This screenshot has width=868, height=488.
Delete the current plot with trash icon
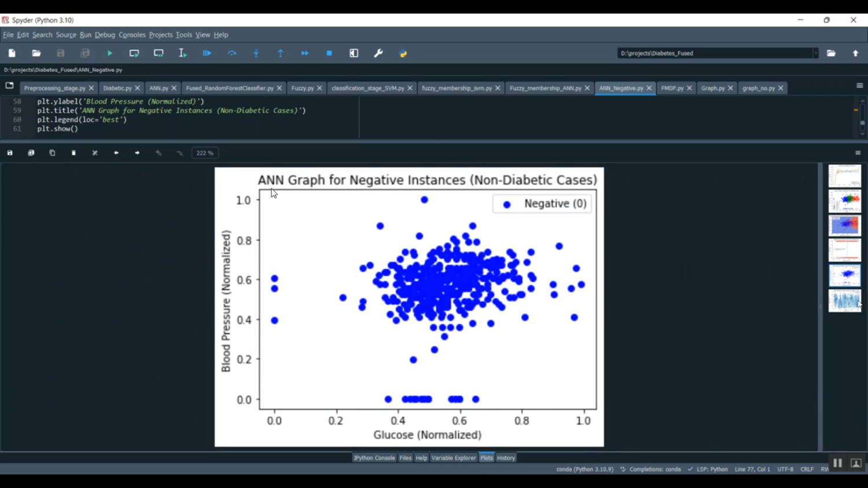tap(73, 153)
